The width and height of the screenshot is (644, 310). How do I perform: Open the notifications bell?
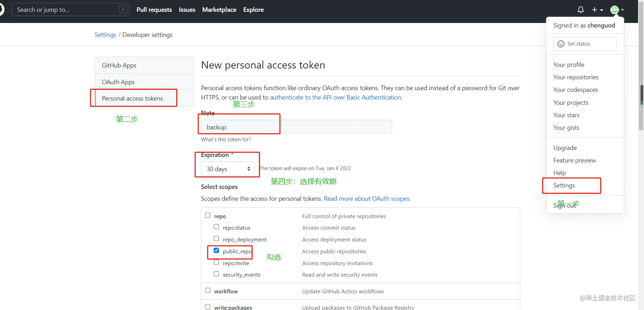click(x=580, y=10)
